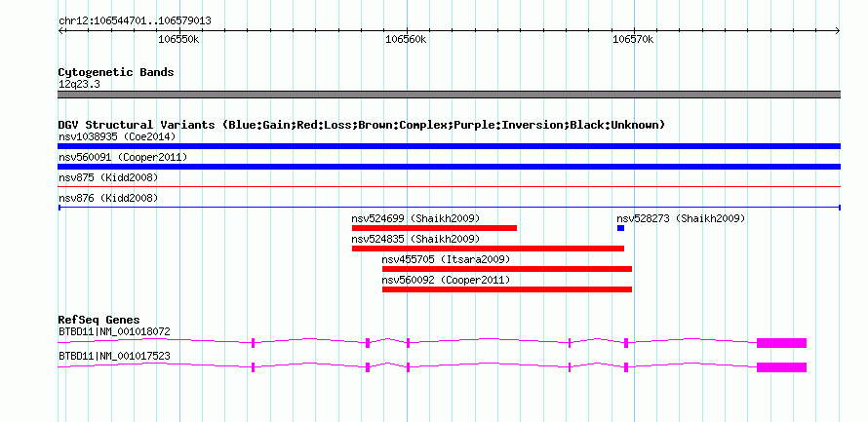Click the nsv524699 (Shaikh2009) label

tap(415, 218)
